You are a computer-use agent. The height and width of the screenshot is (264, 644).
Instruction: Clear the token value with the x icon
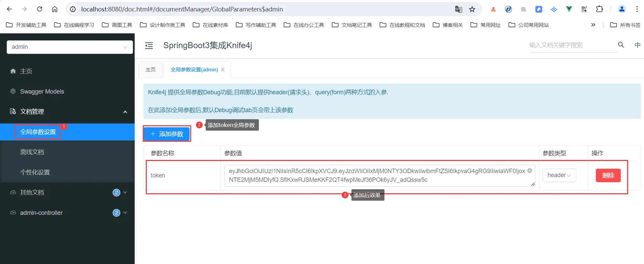[x=530, y=170]
